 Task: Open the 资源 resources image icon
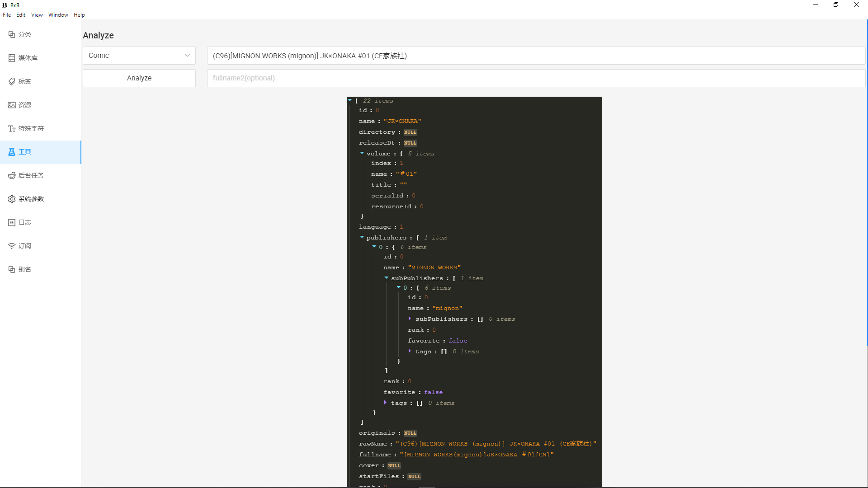[x=12, y=105]
